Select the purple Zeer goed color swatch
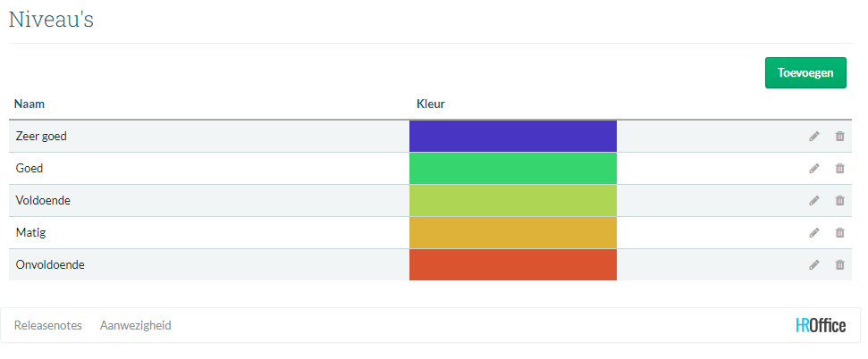The width and height of the screenshot is (868, 359). coord(512,137)
